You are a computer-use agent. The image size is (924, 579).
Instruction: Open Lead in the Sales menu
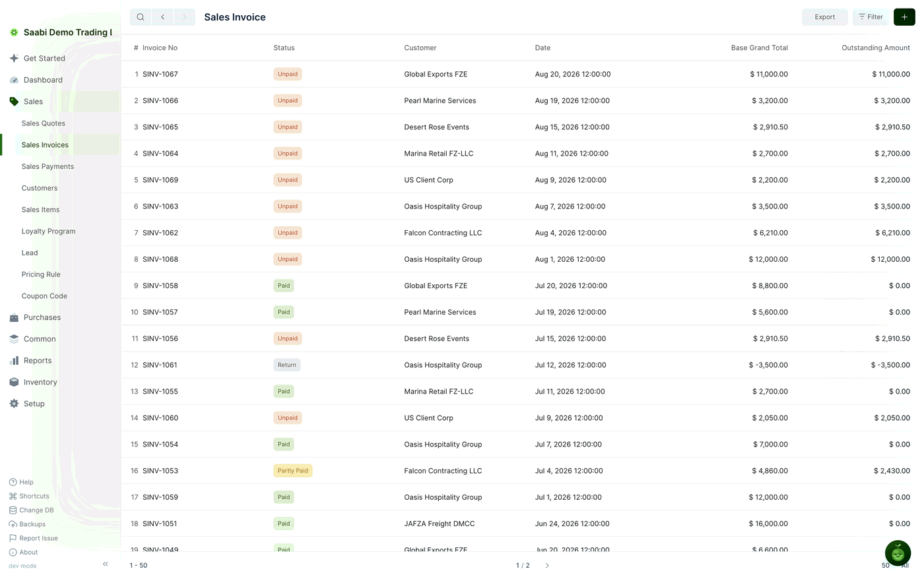pyautogui.click(x=30, y=253)
